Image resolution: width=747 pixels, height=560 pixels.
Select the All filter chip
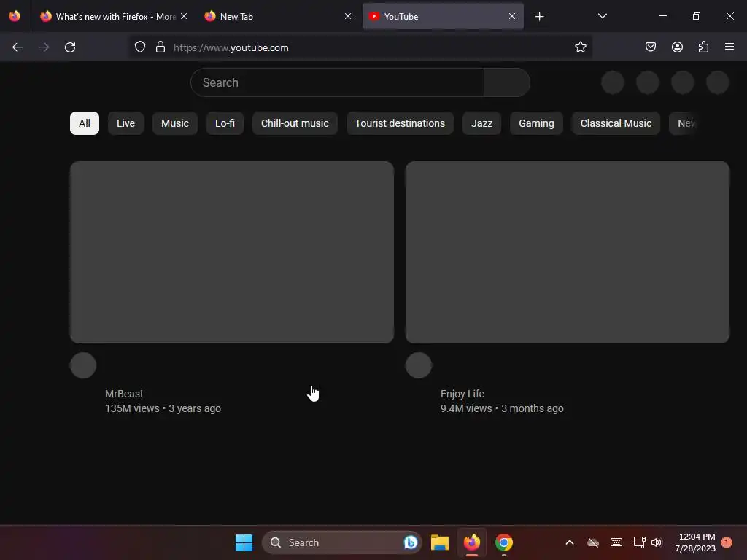click(85, 123)
